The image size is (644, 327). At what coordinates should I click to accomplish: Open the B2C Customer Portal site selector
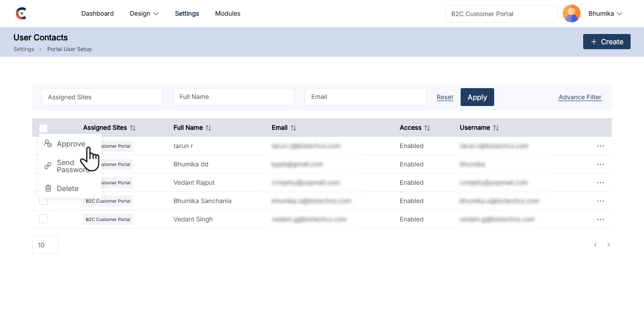(x=501, y=14)
